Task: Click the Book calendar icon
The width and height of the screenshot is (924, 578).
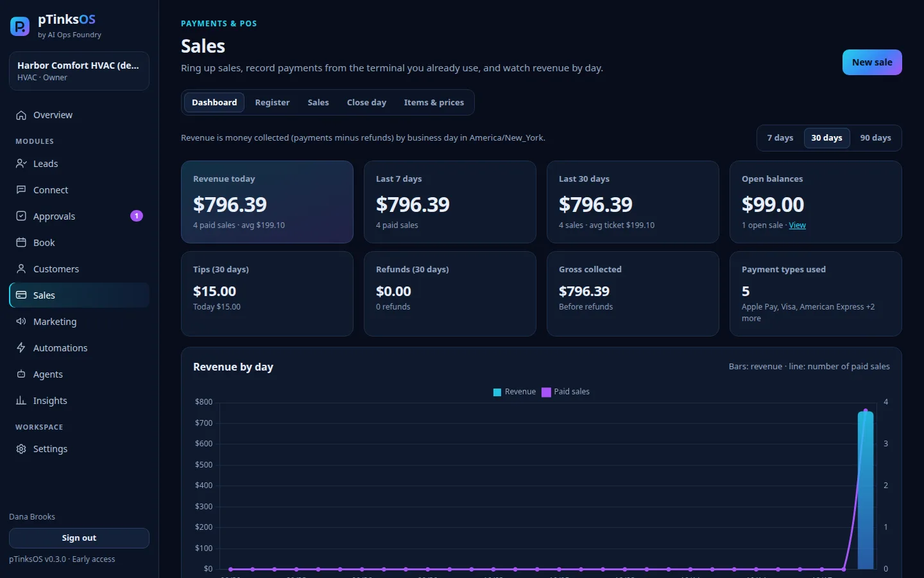Action: pos(21,243)
